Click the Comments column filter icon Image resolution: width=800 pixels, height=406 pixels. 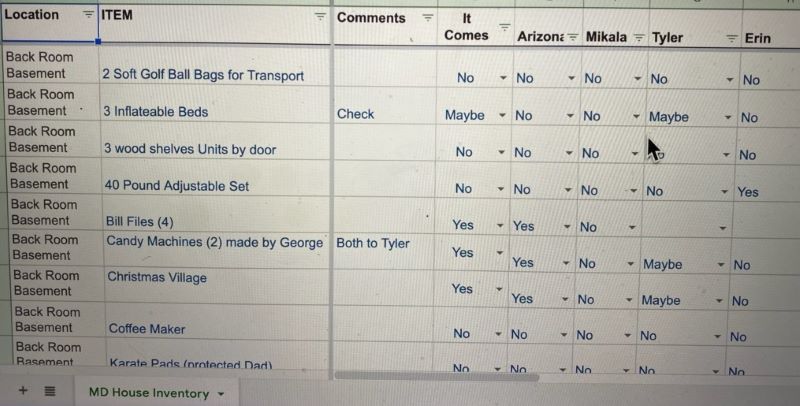(x=428, y=18)
